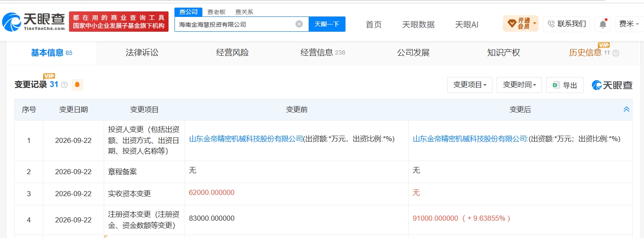Select the 62000.000000 value in row 3
The height and width of the screenshot is (238, 644).
pyautogui.click(x=212, y=193)
